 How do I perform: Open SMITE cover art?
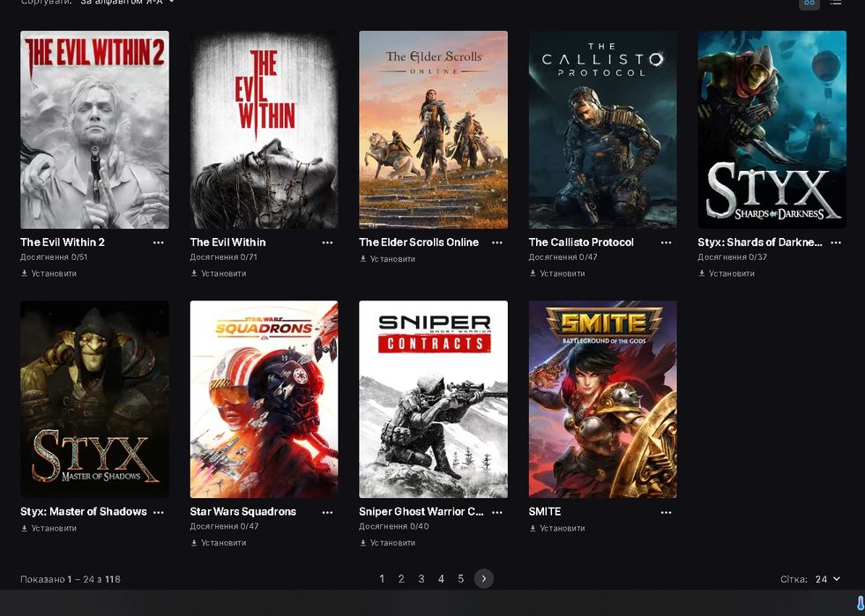[x=603, y=399]
